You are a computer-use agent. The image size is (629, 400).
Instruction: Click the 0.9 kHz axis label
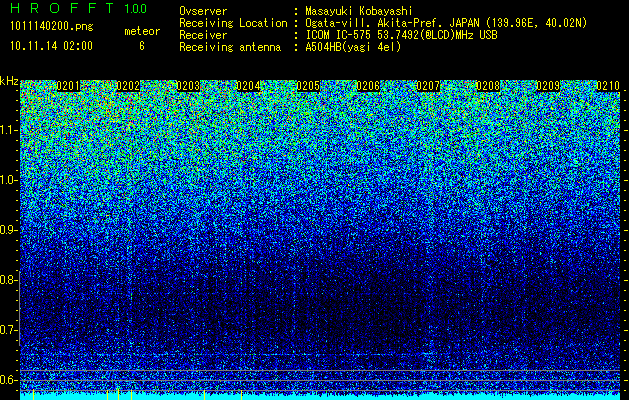click(x=8, y=230)
